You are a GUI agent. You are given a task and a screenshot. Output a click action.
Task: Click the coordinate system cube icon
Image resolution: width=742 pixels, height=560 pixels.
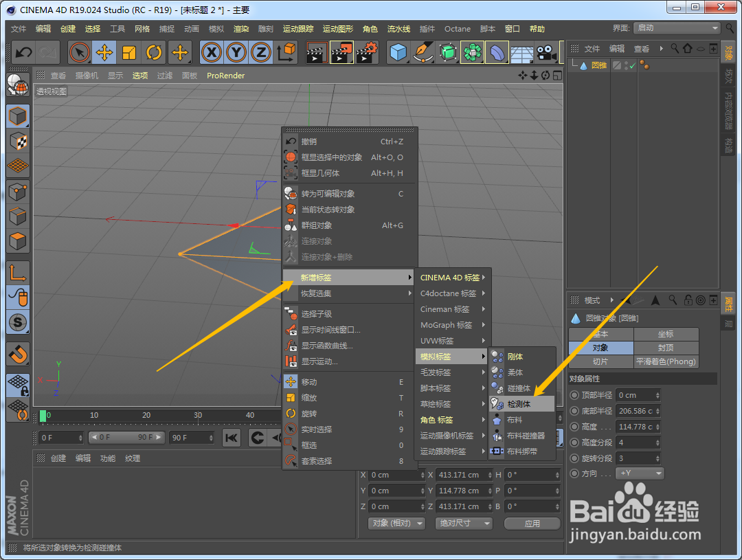coord(286,52)
